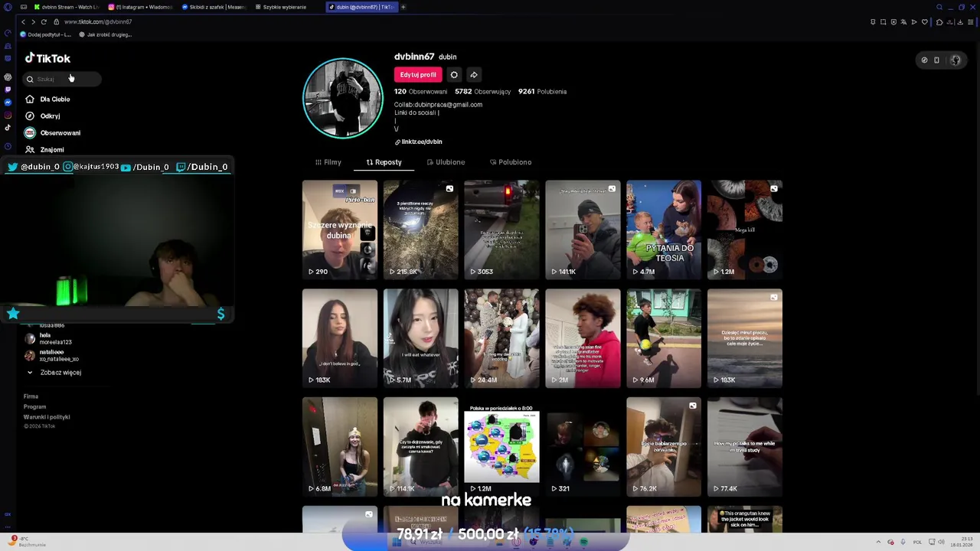
Task: Open the video with 141.1K views
Action: [583, 230]
